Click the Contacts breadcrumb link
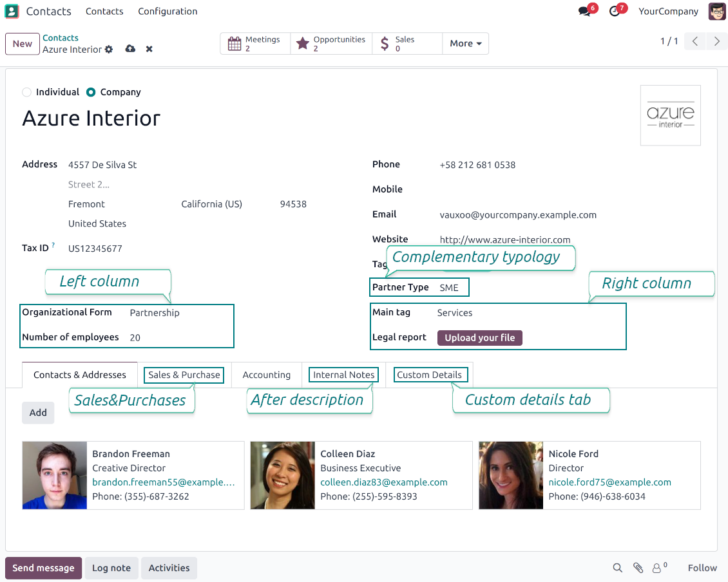The width and height of the screenshot is (728, 582). point(61,37)
